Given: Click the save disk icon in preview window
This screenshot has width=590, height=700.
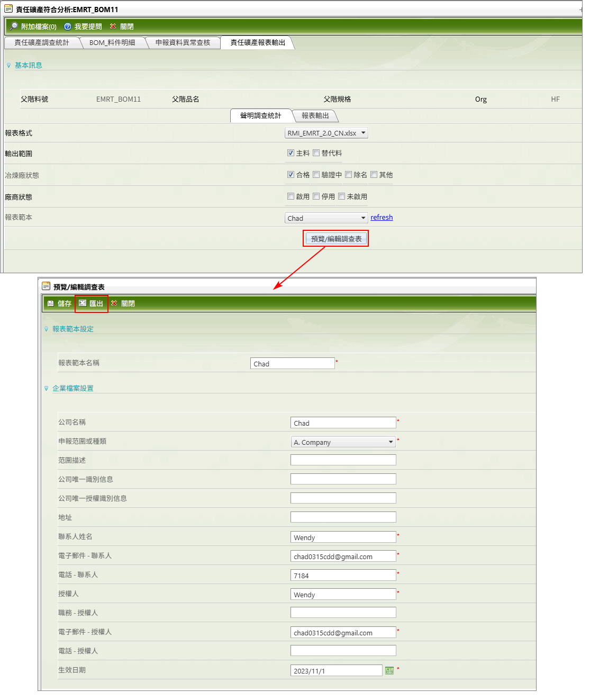Looking at the screenshot, I should click(51, 303).
